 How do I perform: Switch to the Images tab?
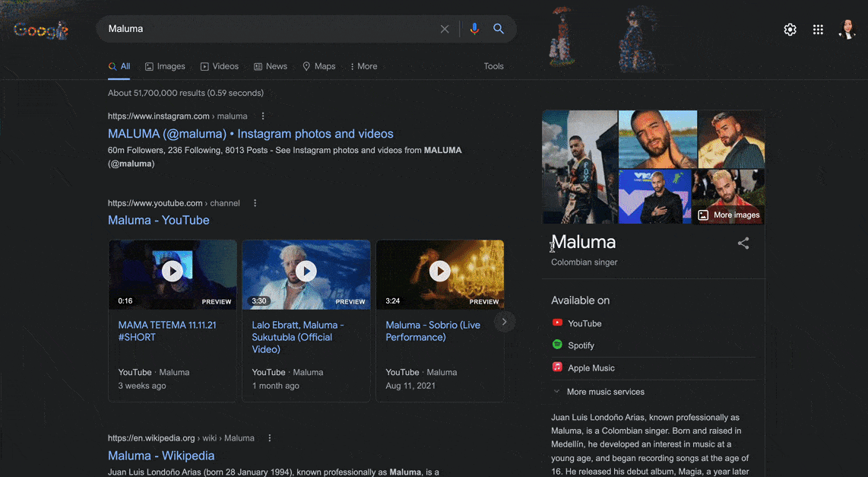pos(165,66)
